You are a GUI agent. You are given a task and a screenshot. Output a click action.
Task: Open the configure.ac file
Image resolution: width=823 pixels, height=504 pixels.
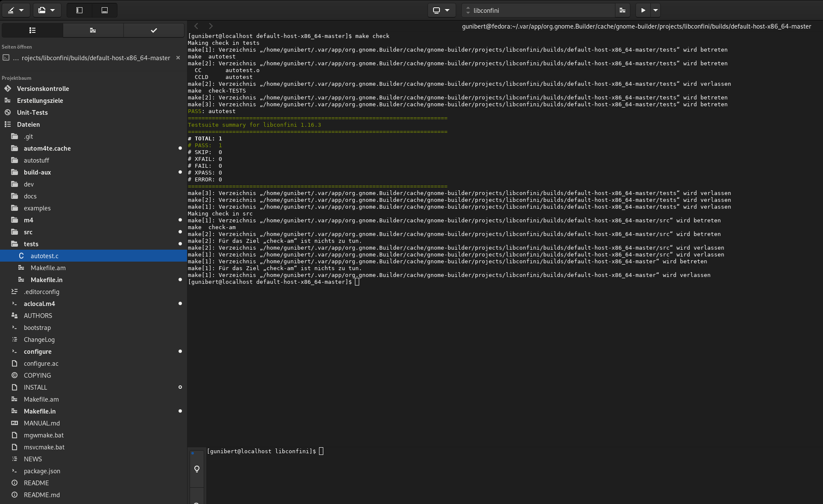point(41,363)
